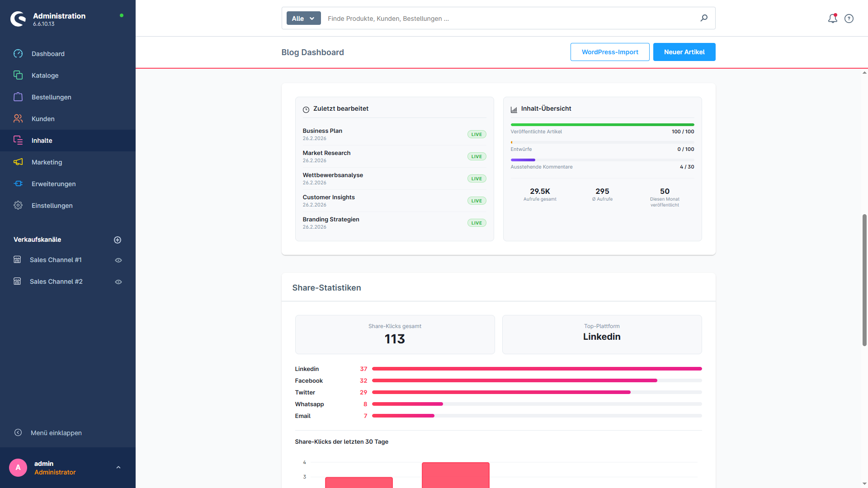Click the Einstellungen gear icon

[18, 206]
